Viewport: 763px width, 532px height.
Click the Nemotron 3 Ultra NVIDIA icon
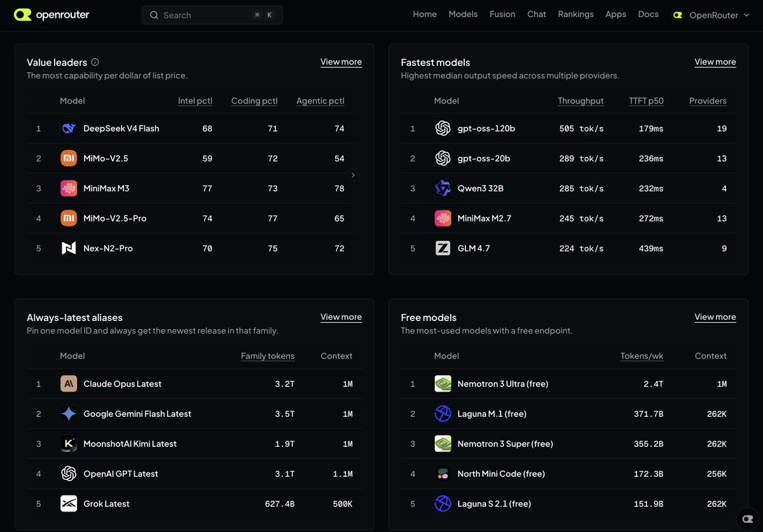tap(443, 384)
